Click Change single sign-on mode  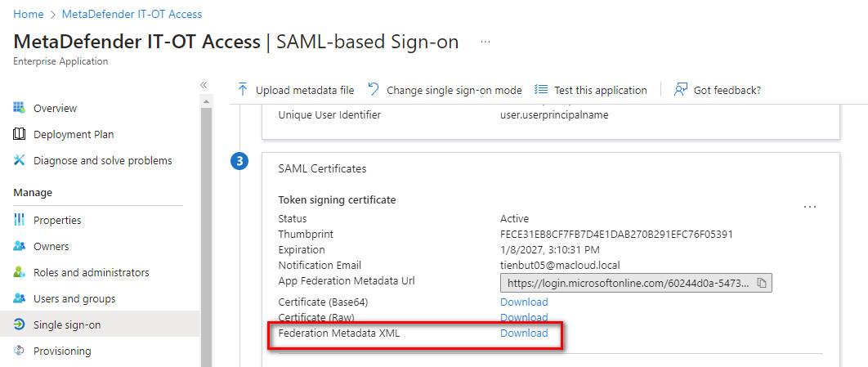pos(445,90)
